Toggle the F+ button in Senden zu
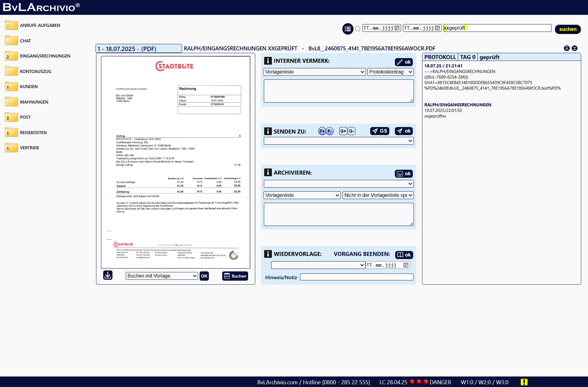The image size is (588, 387). (x=322, y=131)
